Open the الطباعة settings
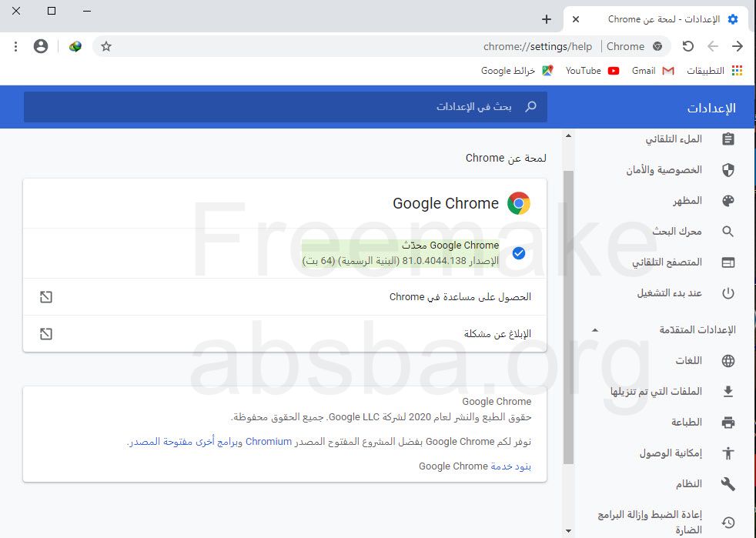This screenshot has width=756, height=538. [687, 423]
